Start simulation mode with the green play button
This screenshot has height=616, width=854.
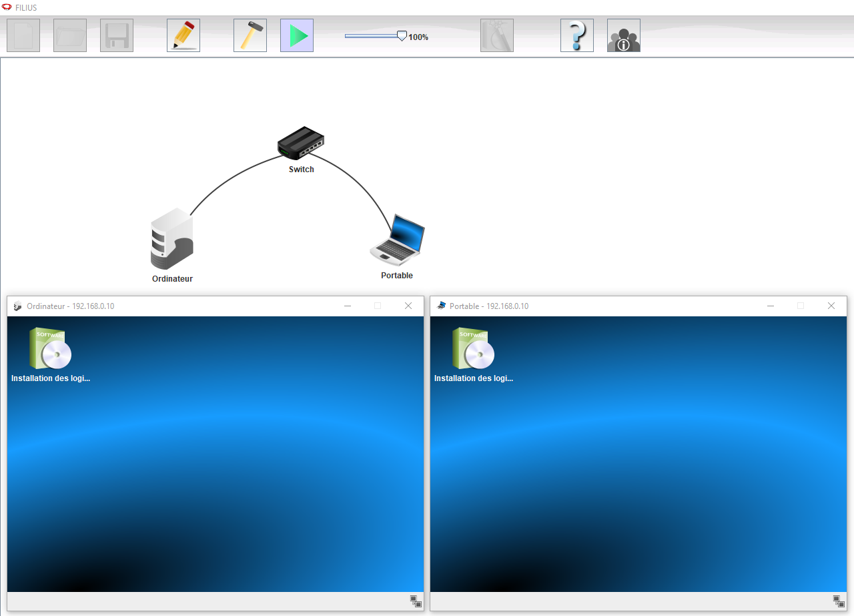(297, 35)
